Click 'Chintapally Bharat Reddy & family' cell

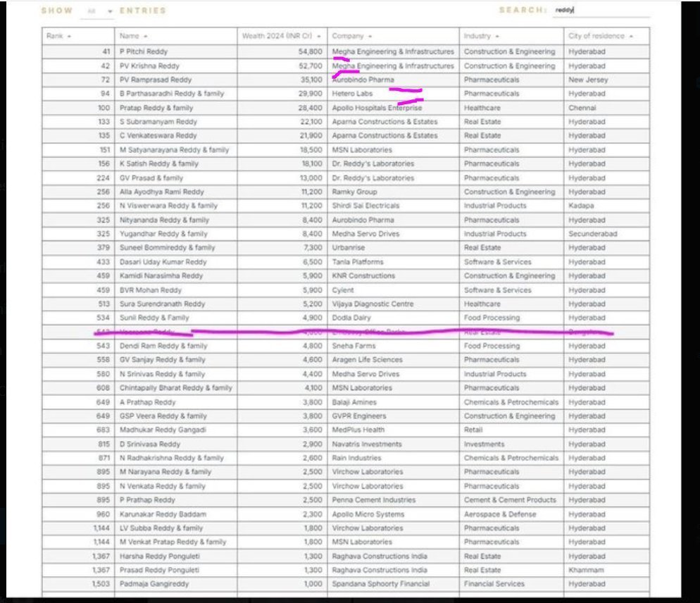tap(175, 388)
